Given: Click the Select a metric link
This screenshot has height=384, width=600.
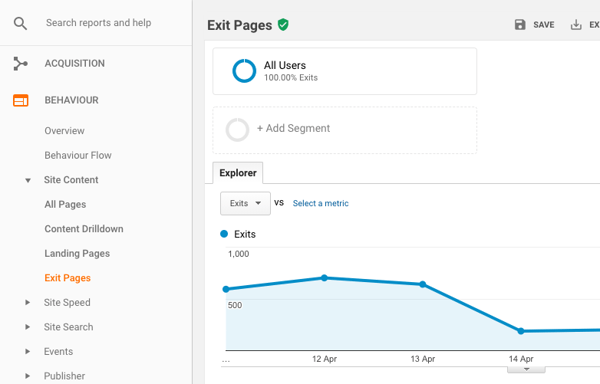Looking at the screenshot, I should (321, 203).
